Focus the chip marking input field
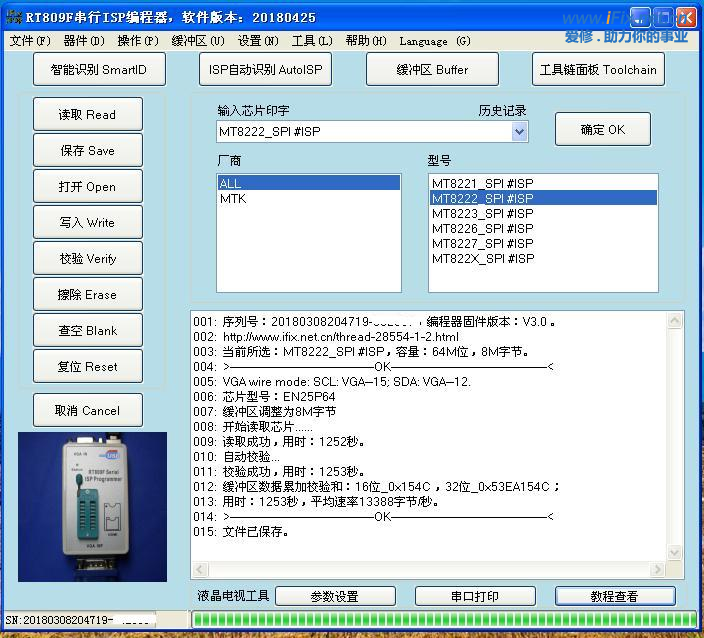 pyautogui.click(x=364, y=132)
